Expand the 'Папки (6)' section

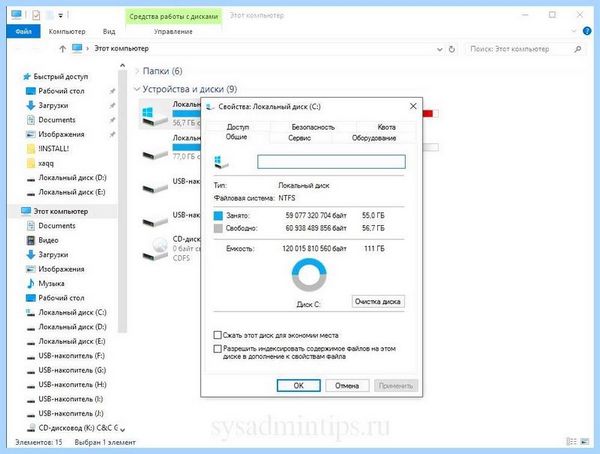[137, 71]
